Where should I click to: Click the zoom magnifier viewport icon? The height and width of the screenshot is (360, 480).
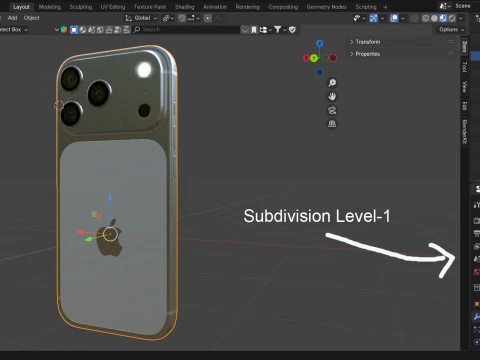332,83
